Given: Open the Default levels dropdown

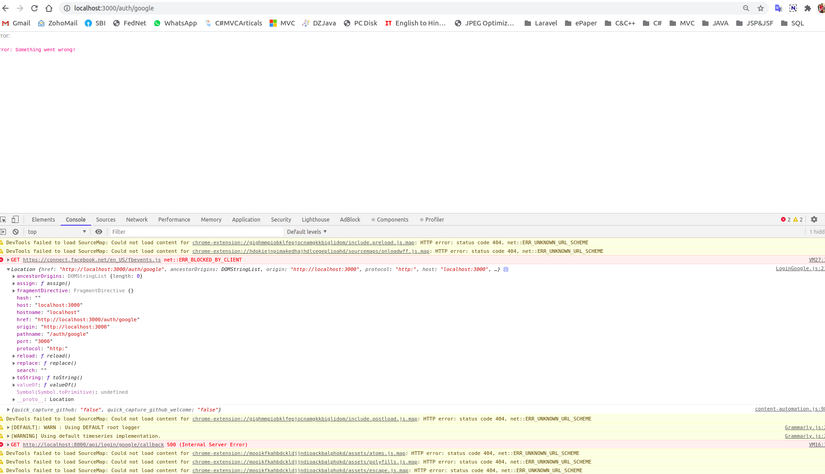Looking at the screenshot, I should click(307, 231).
